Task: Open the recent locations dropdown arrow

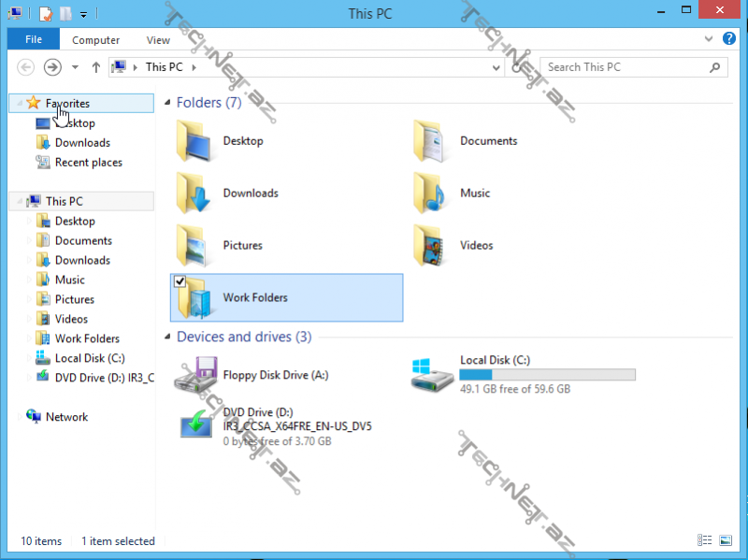Action: 75,67
